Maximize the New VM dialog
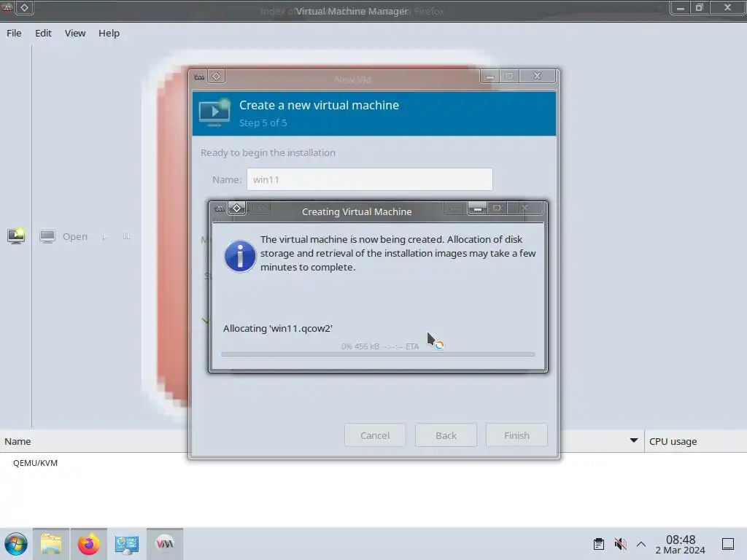The height and width of the screenshot is (560, 747). coord(508,76)
